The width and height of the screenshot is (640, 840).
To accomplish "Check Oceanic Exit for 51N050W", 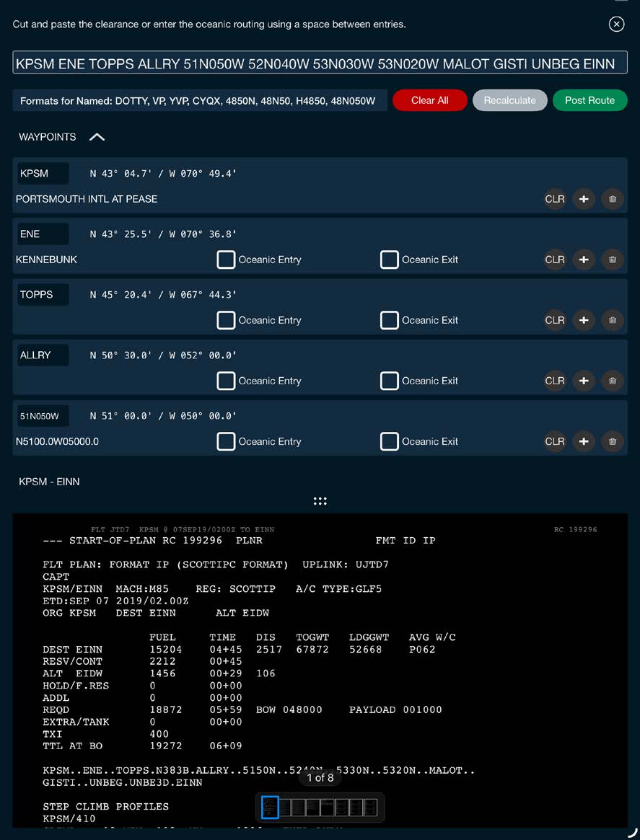I will tap(389, 441).
